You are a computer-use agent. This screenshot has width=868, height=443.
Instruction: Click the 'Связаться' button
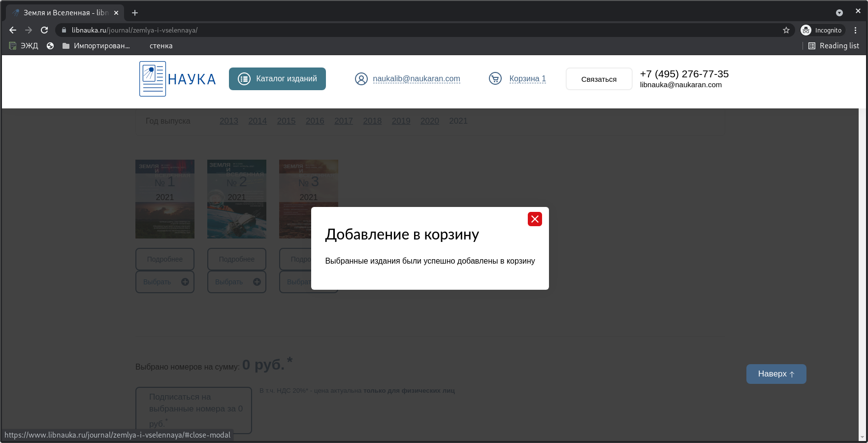point(599,79)
